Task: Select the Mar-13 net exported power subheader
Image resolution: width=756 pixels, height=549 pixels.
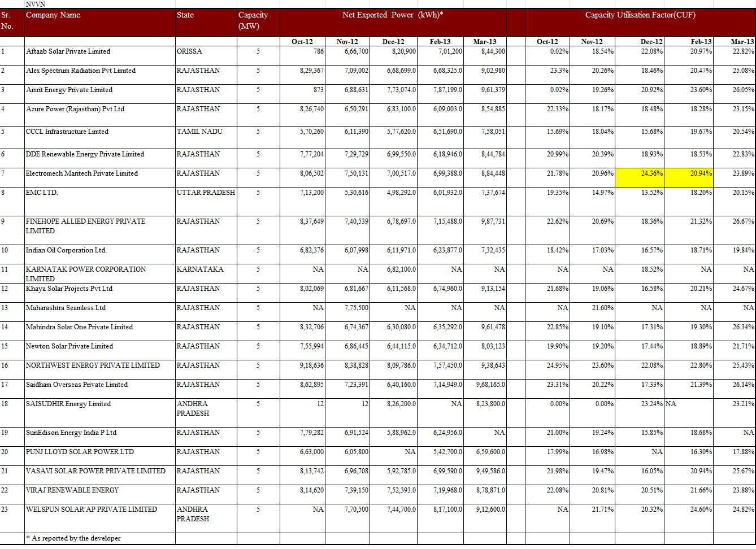Action: pyautogui.click(x=485, y=42)
